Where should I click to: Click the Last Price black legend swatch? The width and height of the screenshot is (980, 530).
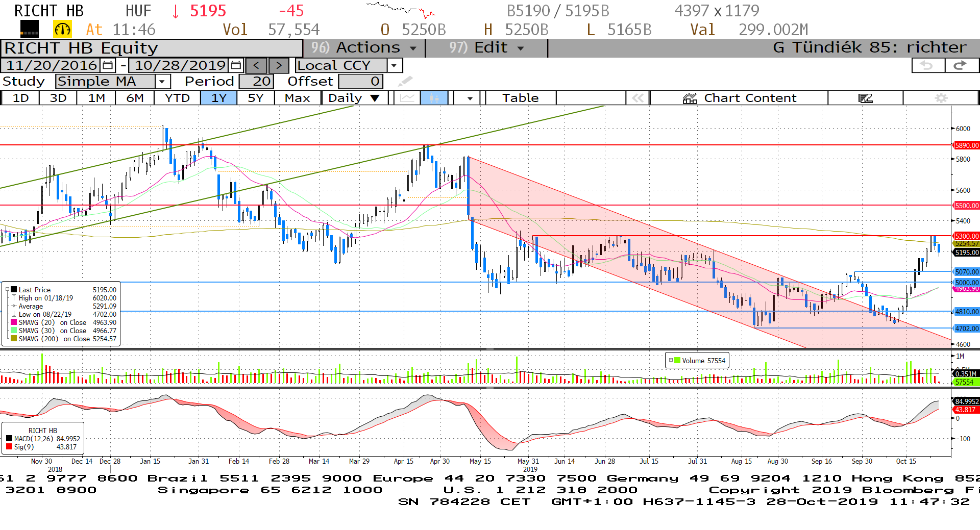pyautogui.click(x=14, y=290)
